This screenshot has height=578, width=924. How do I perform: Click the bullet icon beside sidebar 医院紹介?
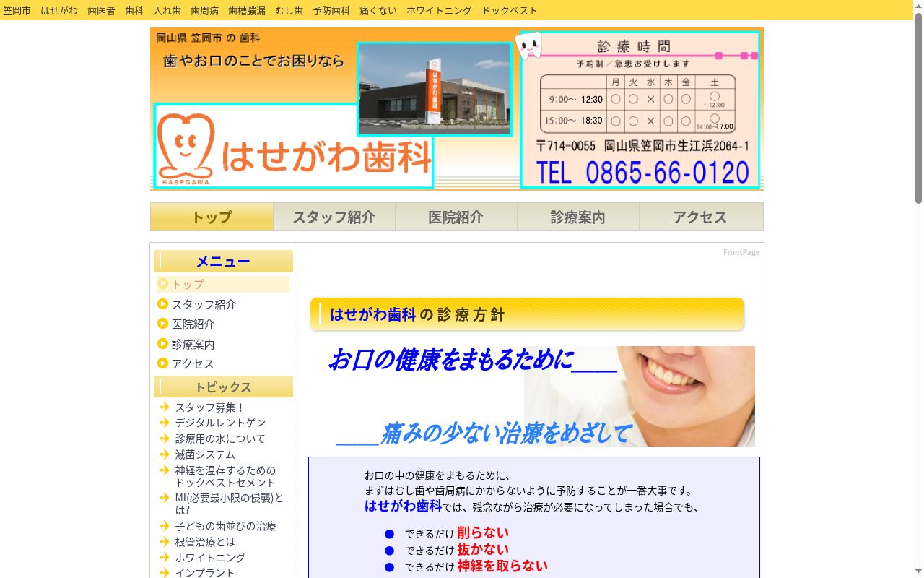pos(163,324)
